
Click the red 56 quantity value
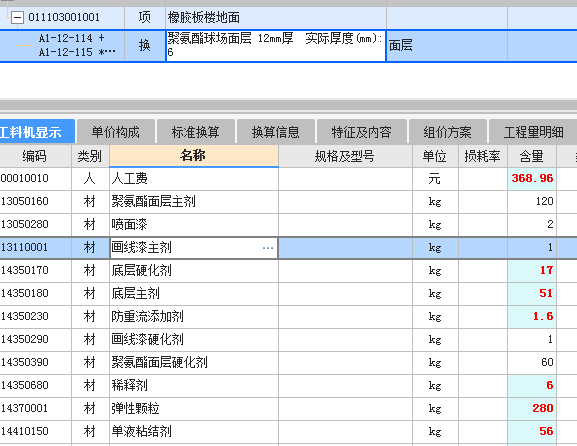coord(532,431)
